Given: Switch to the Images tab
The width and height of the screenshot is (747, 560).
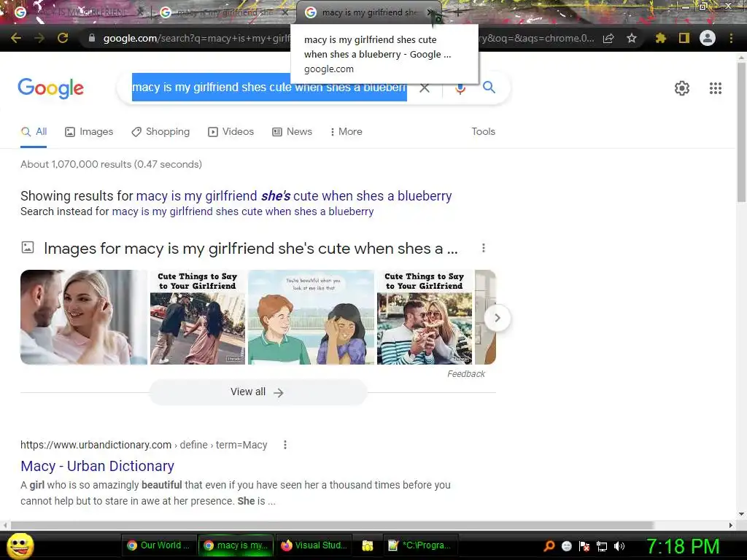Looking at the screenshot, I should (x=89, y=132).
